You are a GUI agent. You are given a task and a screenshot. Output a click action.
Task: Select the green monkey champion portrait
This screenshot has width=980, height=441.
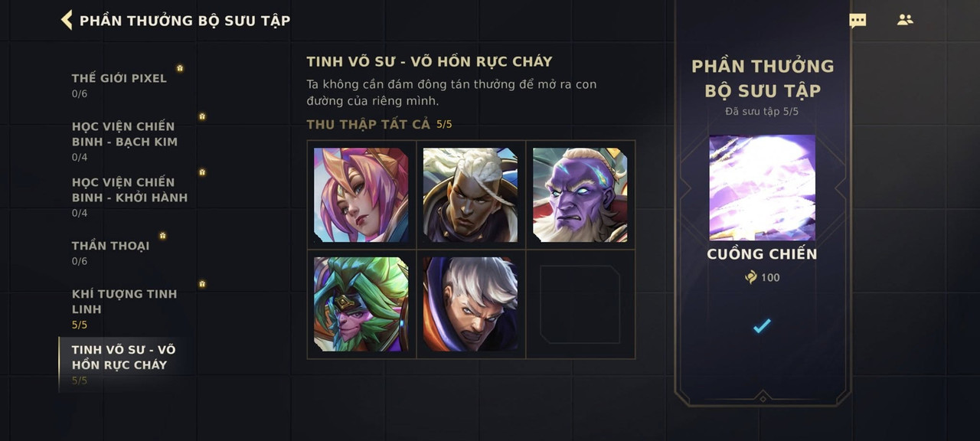coord(361,305)
